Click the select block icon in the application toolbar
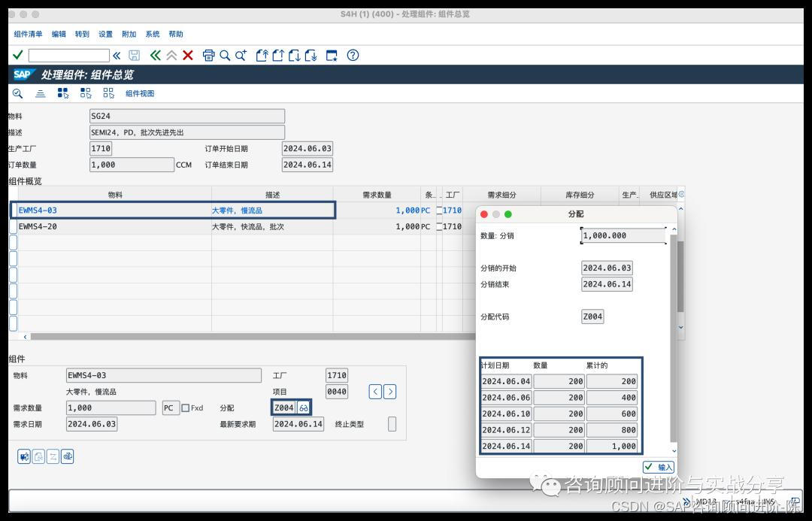Image resolution: width=812 pixels, height=521 pixels. [x=86, y=93]
